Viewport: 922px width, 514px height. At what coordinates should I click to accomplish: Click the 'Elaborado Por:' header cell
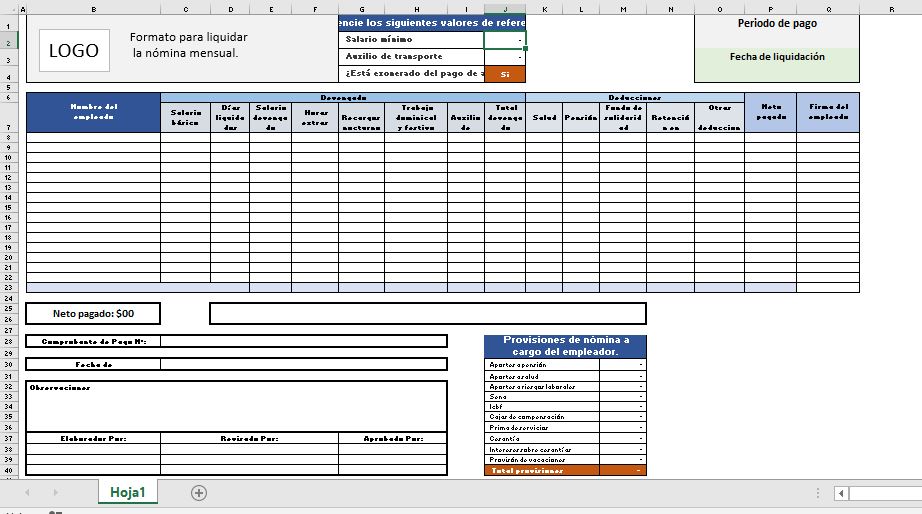(x=93, y=439)
